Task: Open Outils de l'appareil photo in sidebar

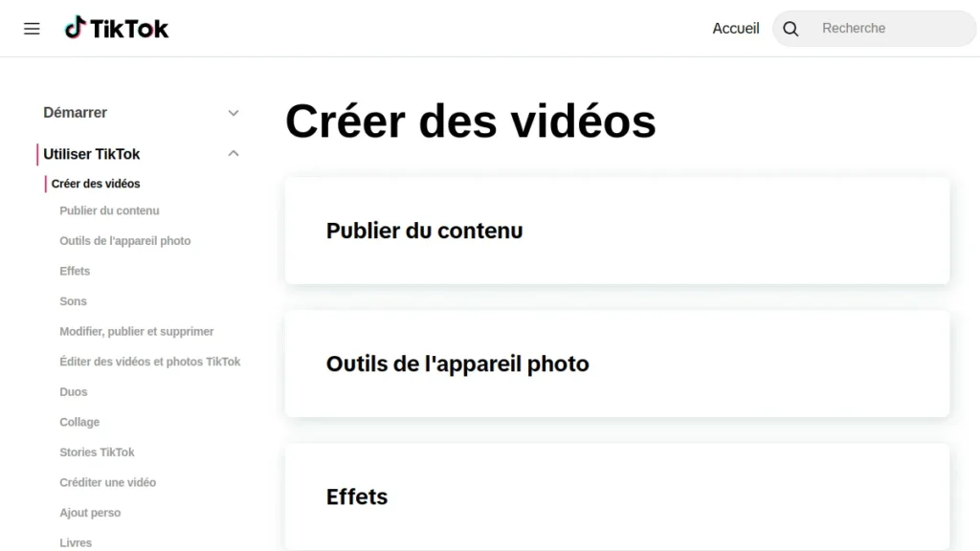Action: (125, 240)
